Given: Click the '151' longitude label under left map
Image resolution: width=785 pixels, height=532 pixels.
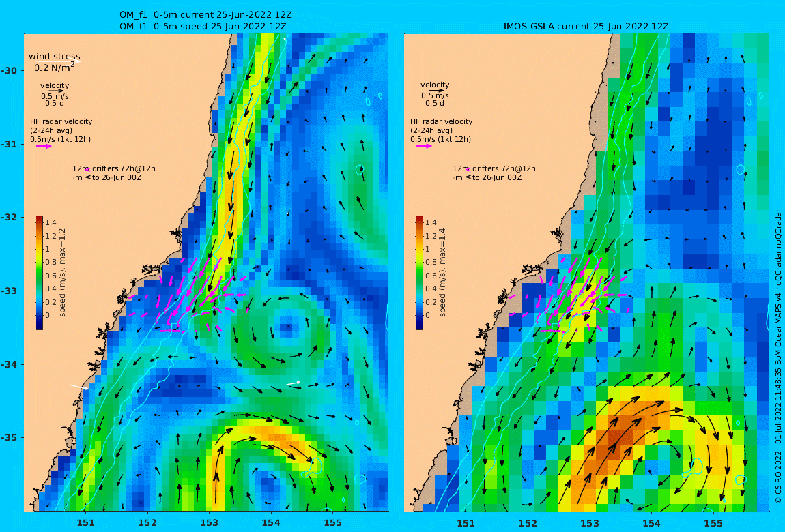Looking at the screenshot, I should coord(85,523).
